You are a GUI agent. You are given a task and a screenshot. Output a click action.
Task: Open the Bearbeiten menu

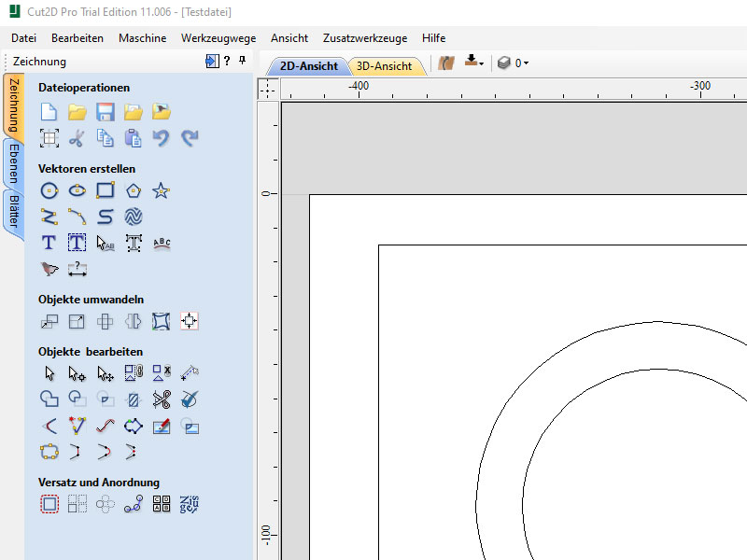78,38
